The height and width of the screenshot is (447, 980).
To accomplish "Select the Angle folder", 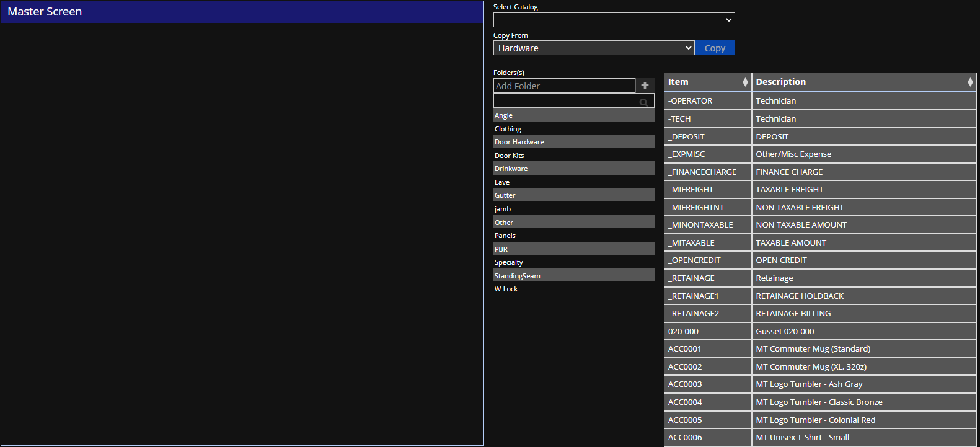I will click(574, 115).
